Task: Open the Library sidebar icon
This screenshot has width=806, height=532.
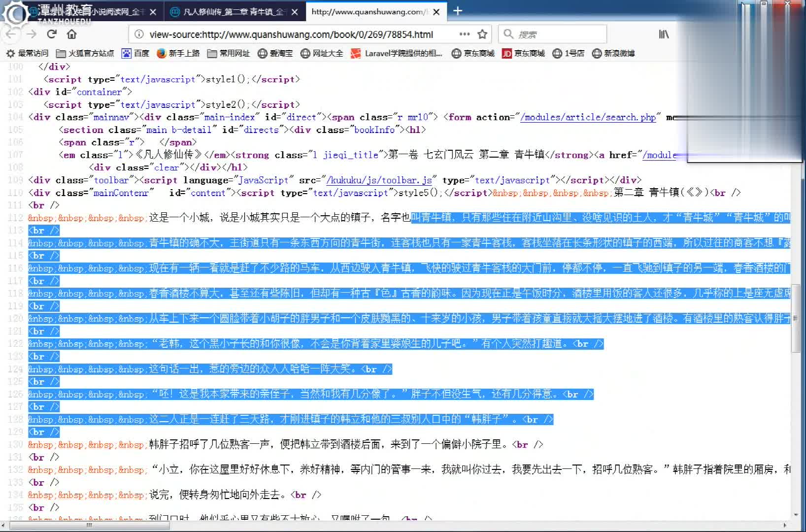Action: [x=664, y=34]
